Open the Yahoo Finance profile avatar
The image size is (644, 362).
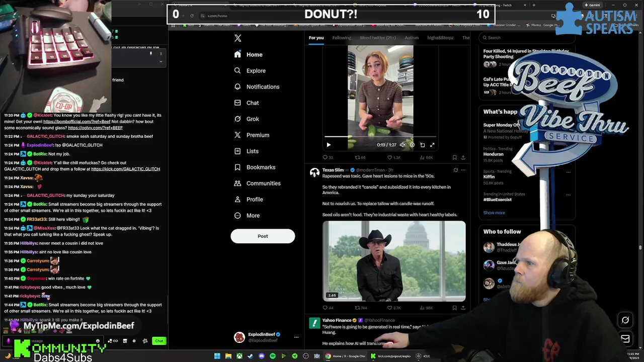point(314,323)
